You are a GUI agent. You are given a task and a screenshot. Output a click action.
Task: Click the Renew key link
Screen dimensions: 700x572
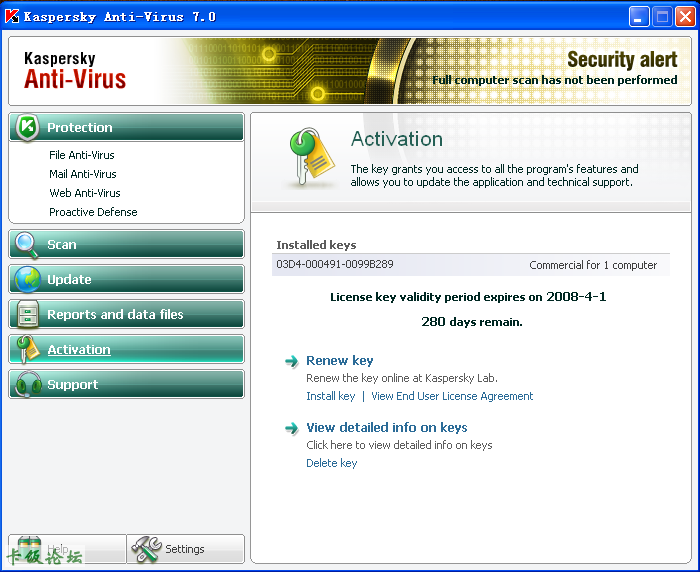(x=340, y=360)
